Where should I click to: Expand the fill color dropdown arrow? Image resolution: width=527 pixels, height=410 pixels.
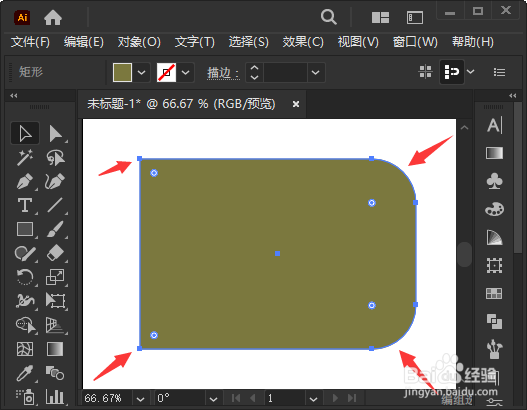pos(141,72)
